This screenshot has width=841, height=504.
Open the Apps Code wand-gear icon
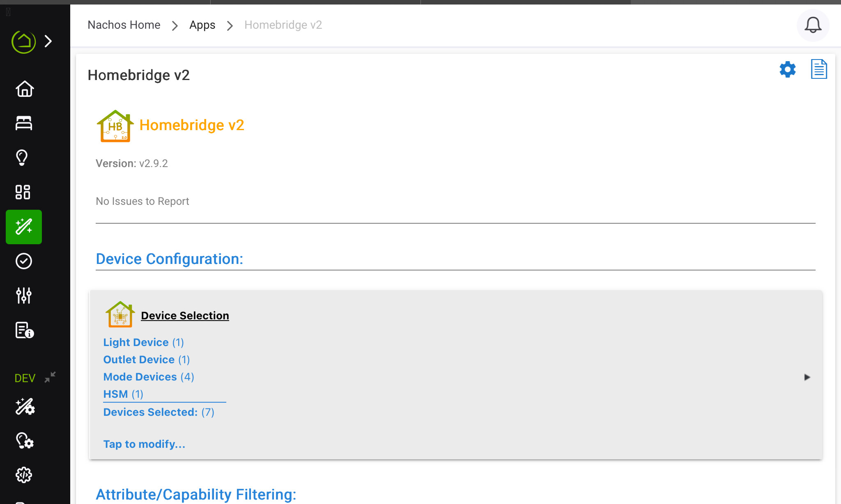click(25, 406)
